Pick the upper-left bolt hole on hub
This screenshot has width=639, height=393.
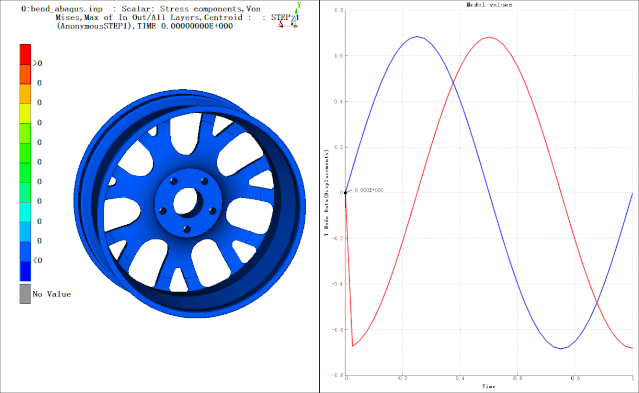click(174, 181)
